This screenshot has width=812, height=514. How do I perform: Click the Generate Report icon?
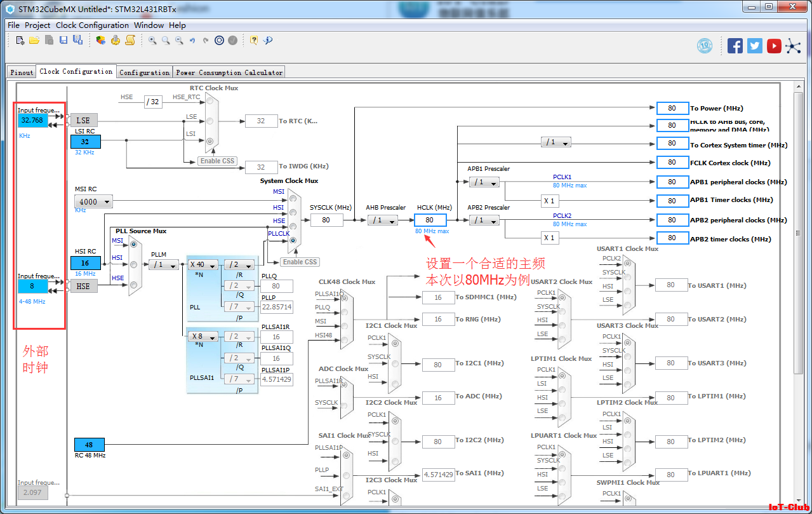pos(101,40)
